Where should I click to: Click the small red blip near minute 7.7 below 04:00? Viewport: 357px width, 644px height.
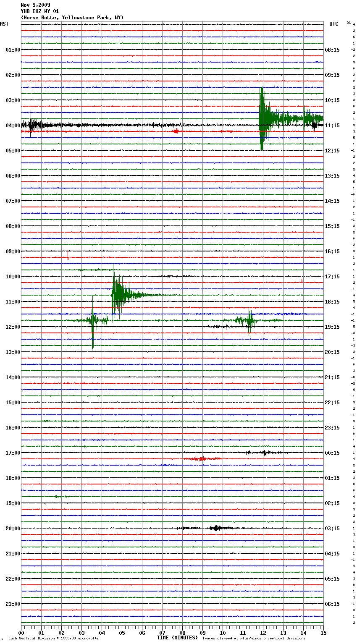(176, 131)
